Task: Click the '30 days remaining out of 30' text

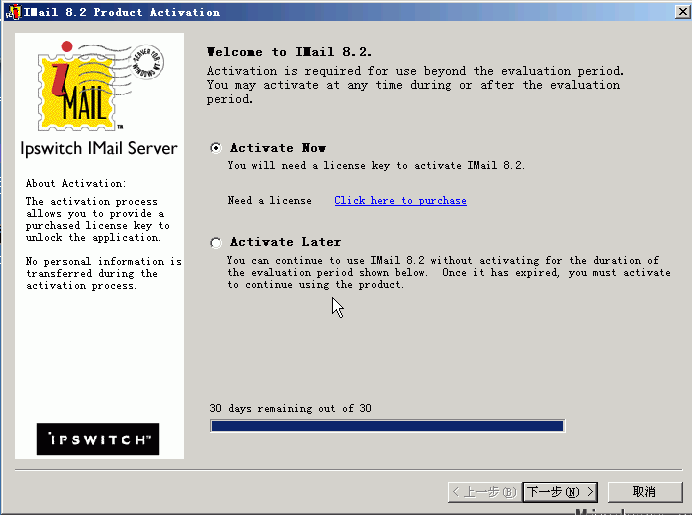Action: [x=290, y=409]
